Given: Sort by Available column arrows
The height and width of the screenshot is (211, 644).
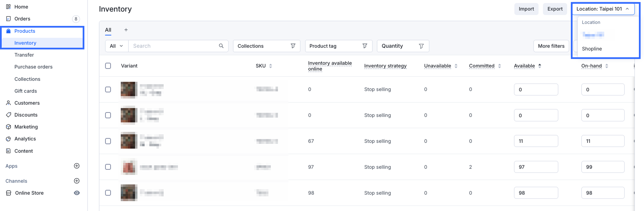Looking at the screenshot, I should tap(540, 66).
